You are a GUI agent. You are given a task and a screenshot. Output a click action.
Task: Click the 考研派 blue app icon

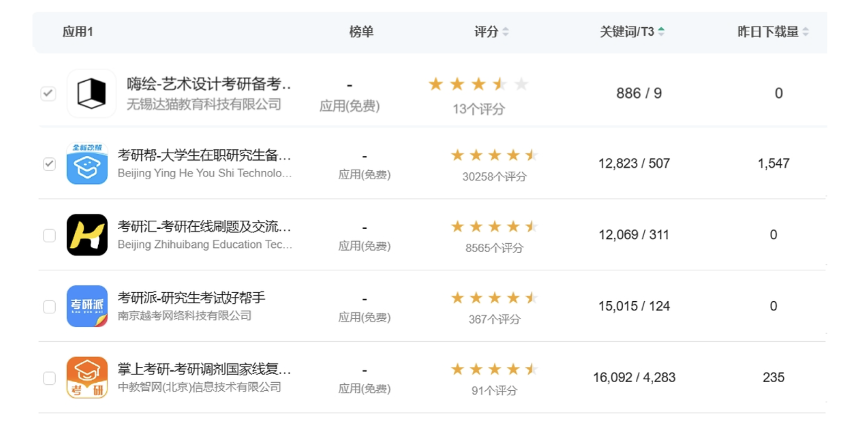pyautogui.click(x=87, y=306)
